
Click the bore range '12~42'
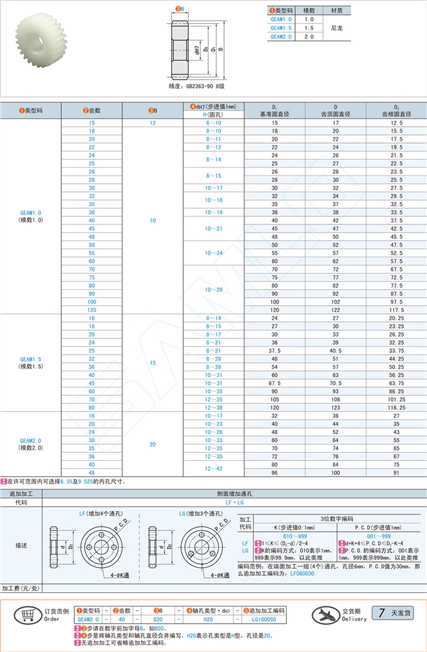213,469
